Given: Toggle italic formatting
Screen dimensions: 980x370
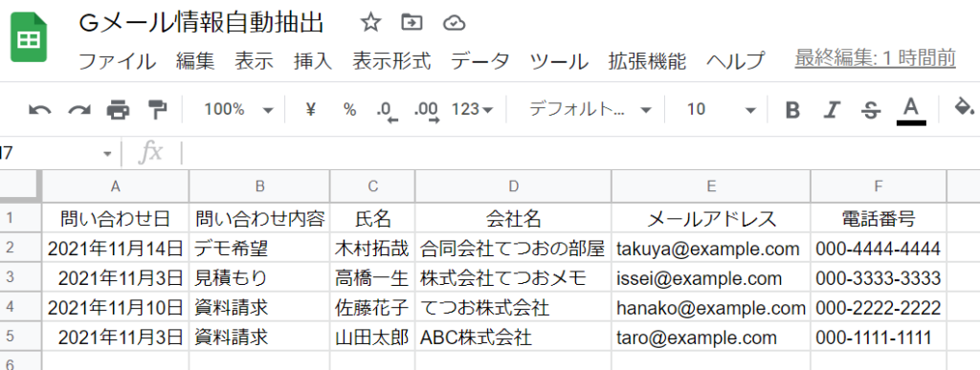Looking at the screenshot, I should point(831,111).
